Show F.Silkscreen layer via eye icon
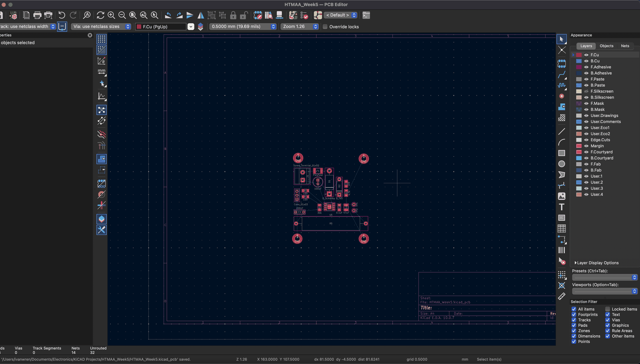Image resolution: width=640 pixels, height=364 pixels. (x=586, y=91)
